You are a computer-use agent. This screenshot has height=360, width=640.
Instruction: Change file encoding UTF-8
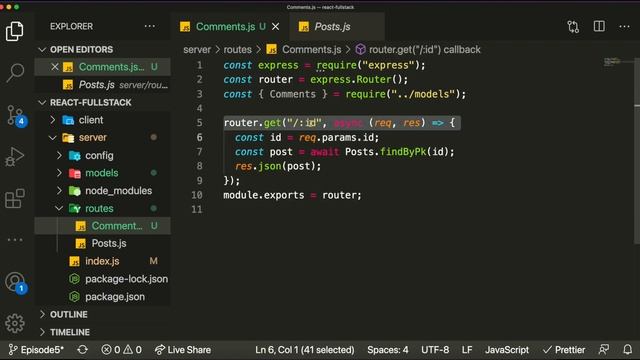[435, 350]
